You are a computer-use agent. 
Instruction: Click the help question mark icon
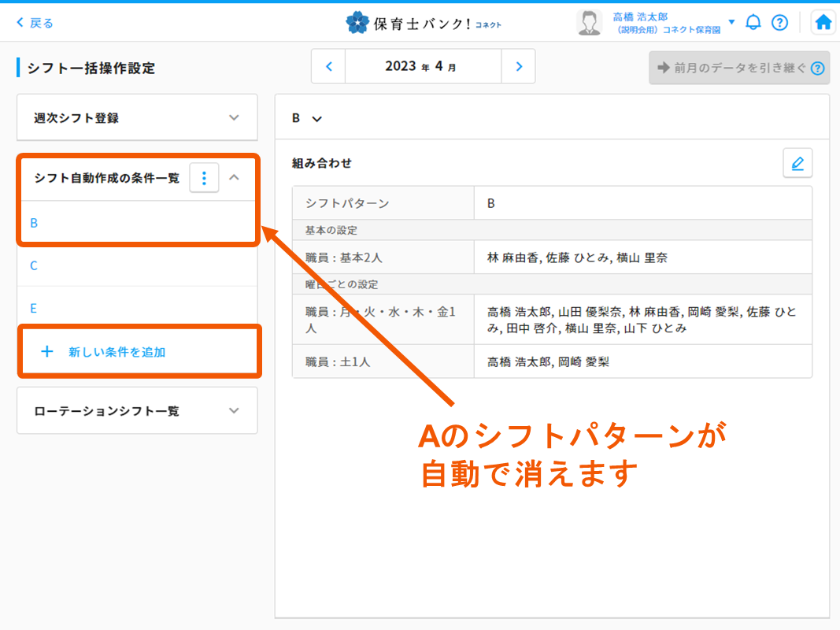779,22
